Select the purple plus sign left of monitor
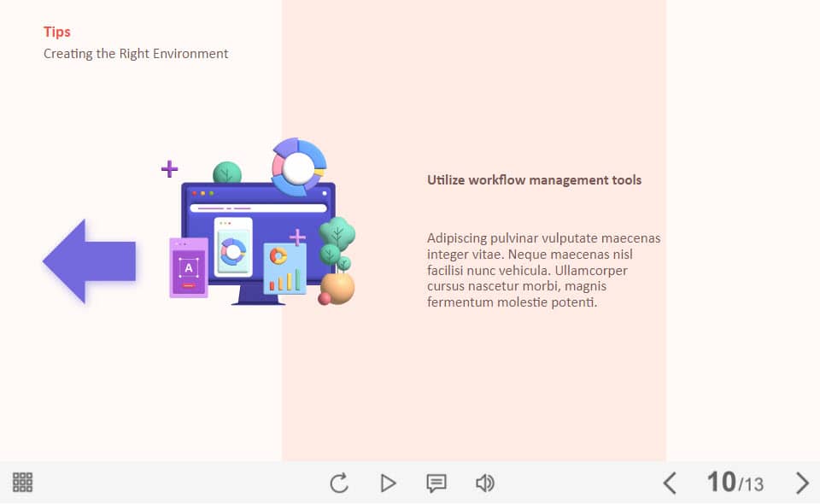 170,169
